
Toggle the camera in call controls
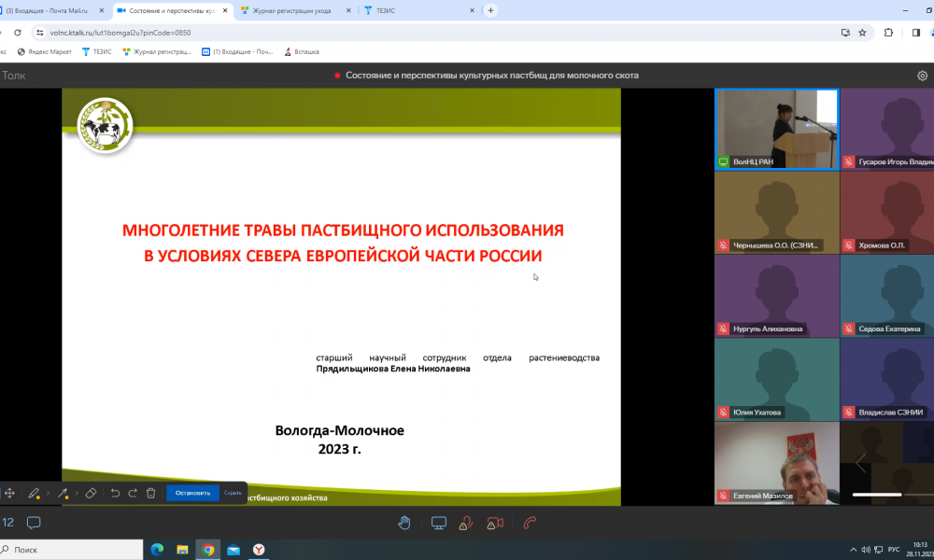click(496, 523)
